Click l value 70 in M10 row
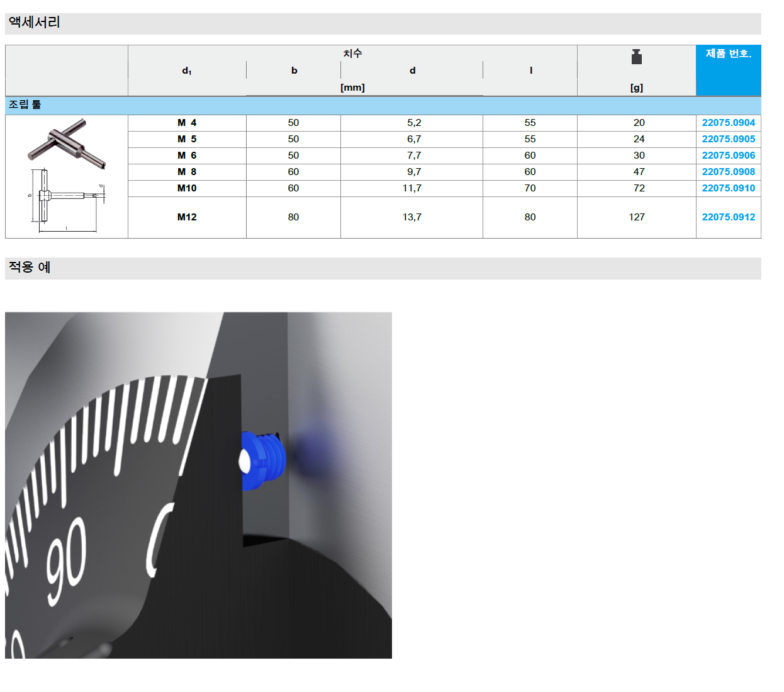The image size is (784, 692). [x=530, y=188]
